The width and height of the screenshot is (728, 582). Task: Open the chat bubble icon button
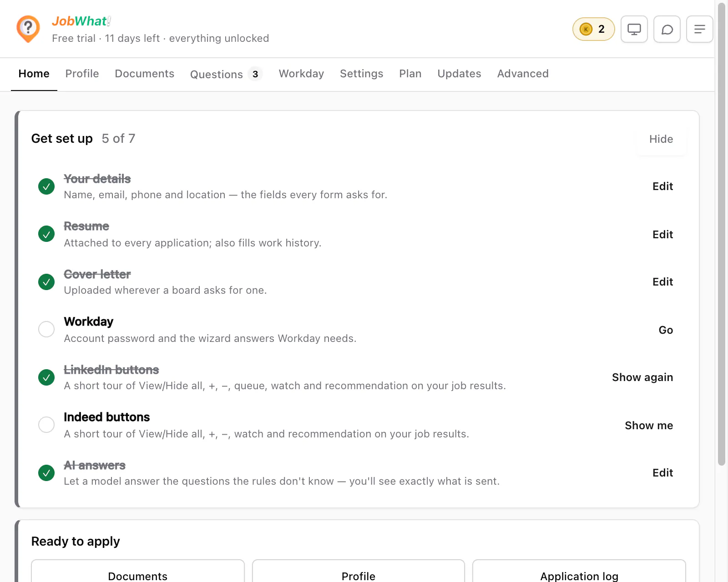click(x=667, y=29)
